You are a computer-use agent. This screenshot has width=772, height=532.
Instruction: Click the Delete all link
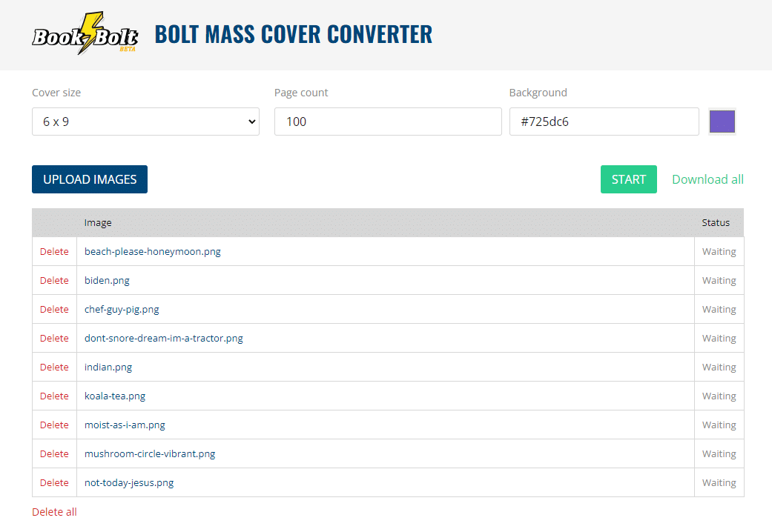pos(54,512)
